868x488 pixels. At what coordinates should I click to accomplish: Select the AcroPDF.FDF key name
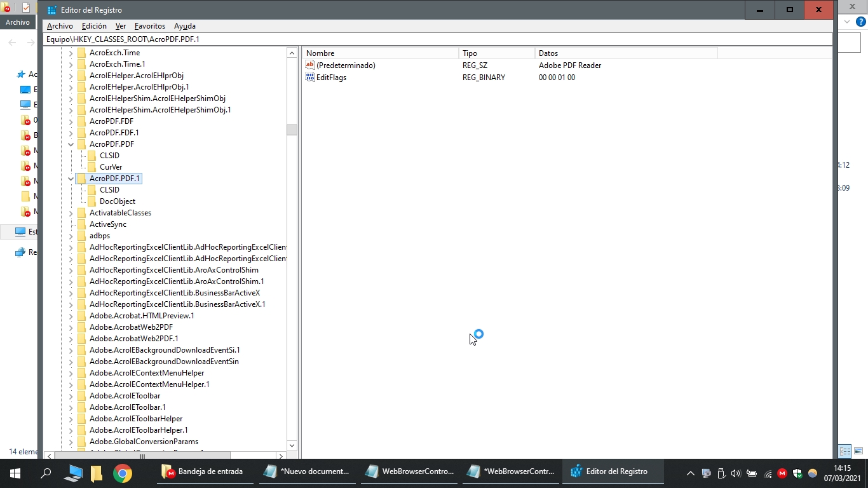coord(111,121)
